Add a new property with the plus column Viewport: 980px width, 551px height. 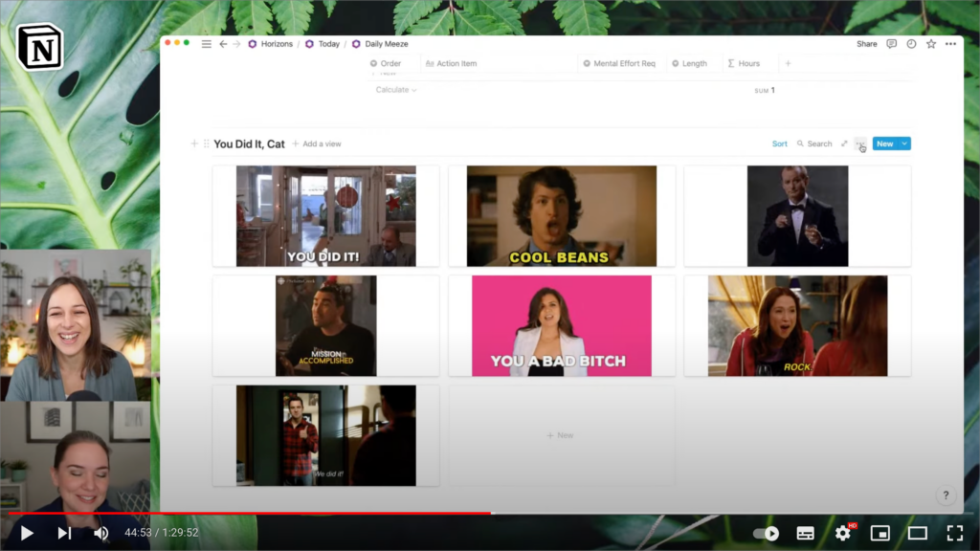pyautogui.click(x=789, y=63)
